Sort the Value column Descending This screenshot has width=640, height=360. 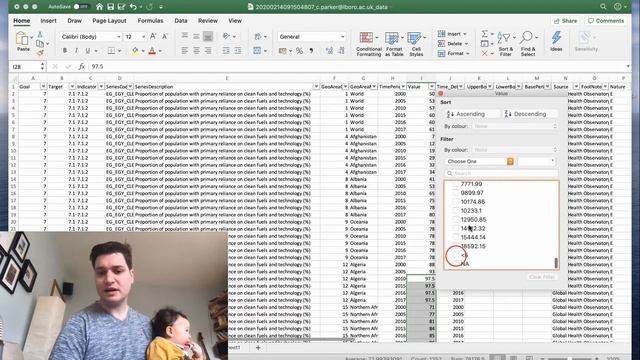click(x=530, y=114)
